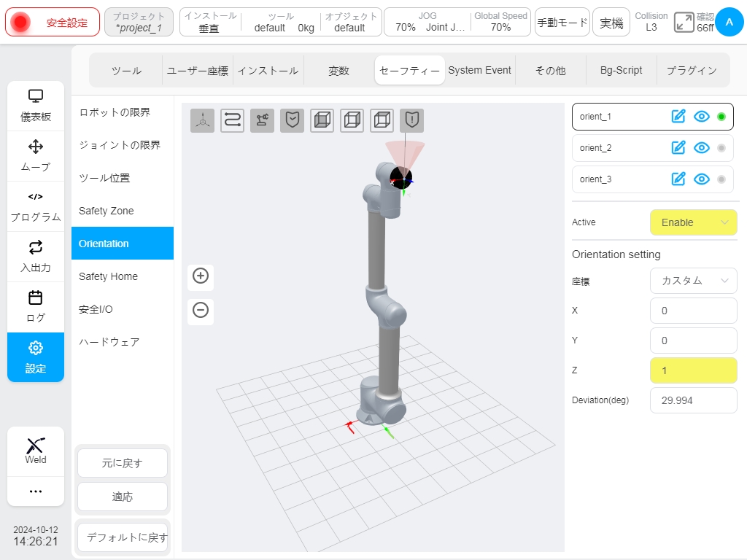The width and height of the screenshot is (747, 560).
Task: Switch to the ユーザー座標 tab
Action: pos(197,71)
